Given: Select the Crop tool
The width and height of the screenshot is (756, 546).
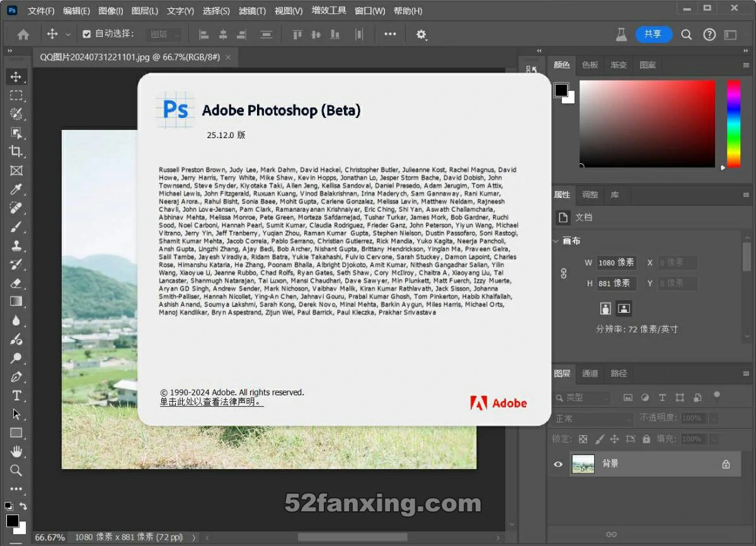Looking at the screenshot, I should coord(16,151).
